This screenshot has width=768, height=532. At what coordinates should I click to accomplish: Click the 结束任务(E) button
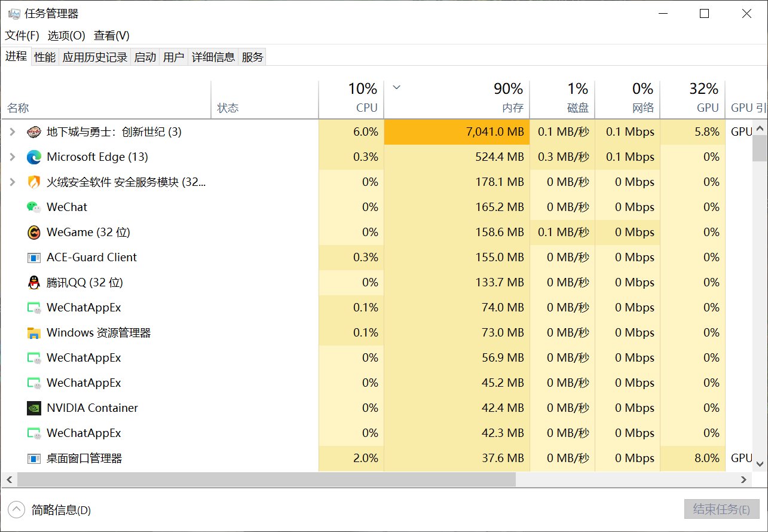click(721, 509)
